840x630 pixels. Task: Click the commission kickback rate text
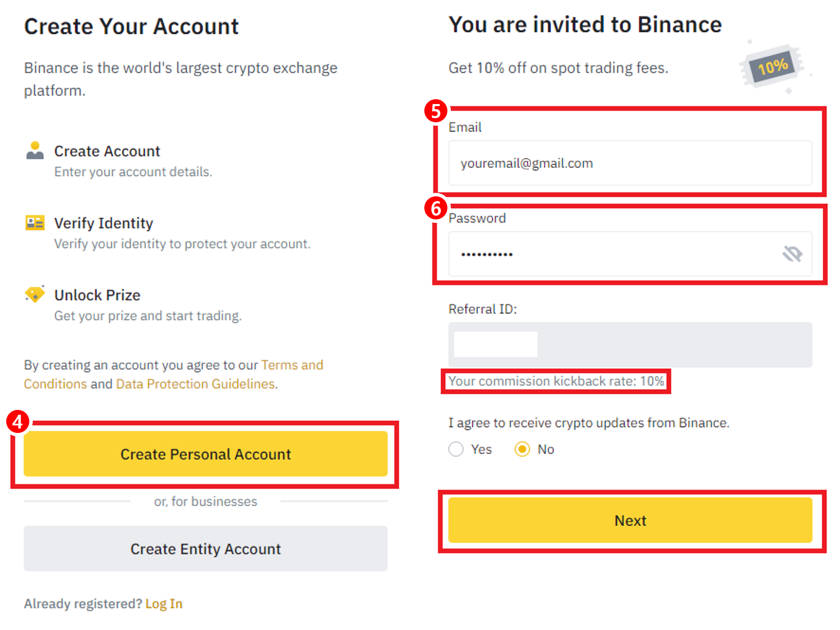click(x=556, y=381)
